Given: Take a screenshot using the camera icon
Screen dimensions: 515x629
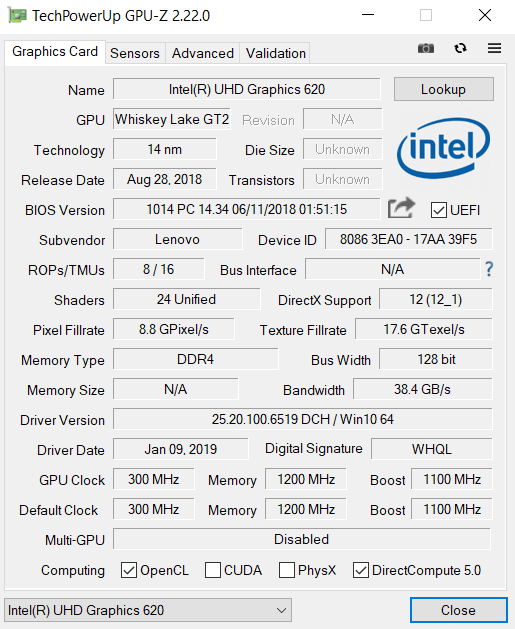Looking at the screenshot, I should pyautogui.click(x=426, y=49).
